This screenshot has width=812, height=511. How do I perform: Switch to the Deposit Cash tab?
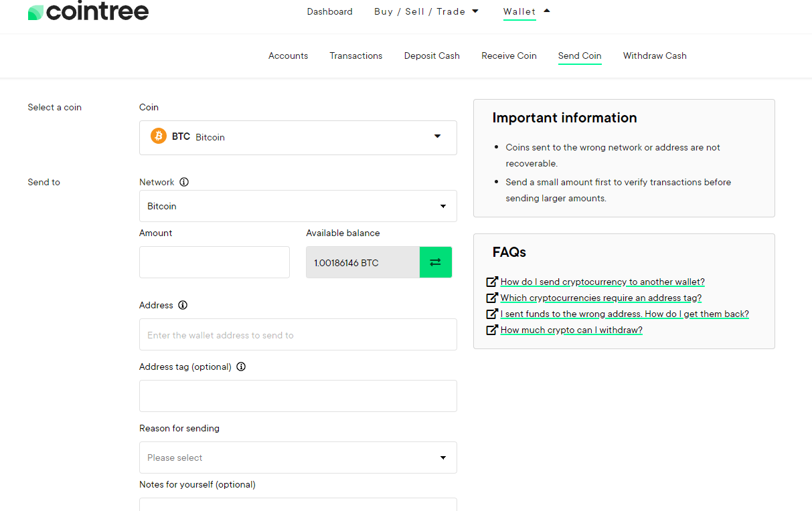(x=432, y=56)
